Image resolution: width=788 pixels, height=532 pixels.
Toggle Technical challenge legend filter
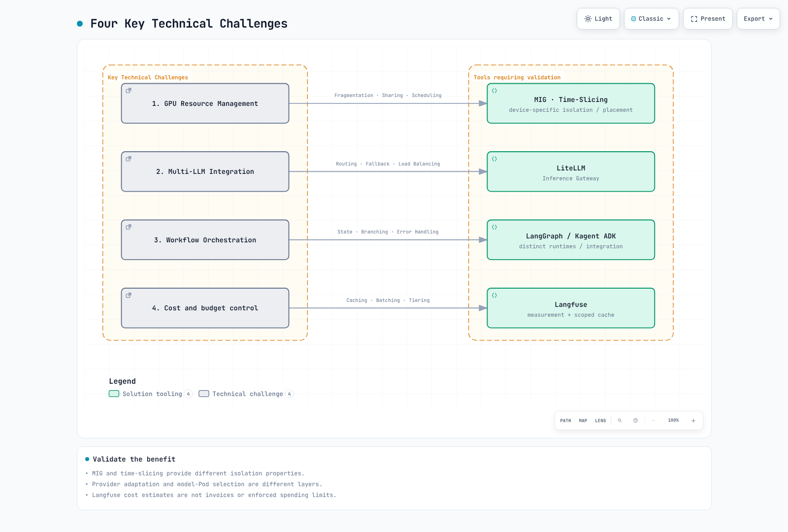click(246, 394)
